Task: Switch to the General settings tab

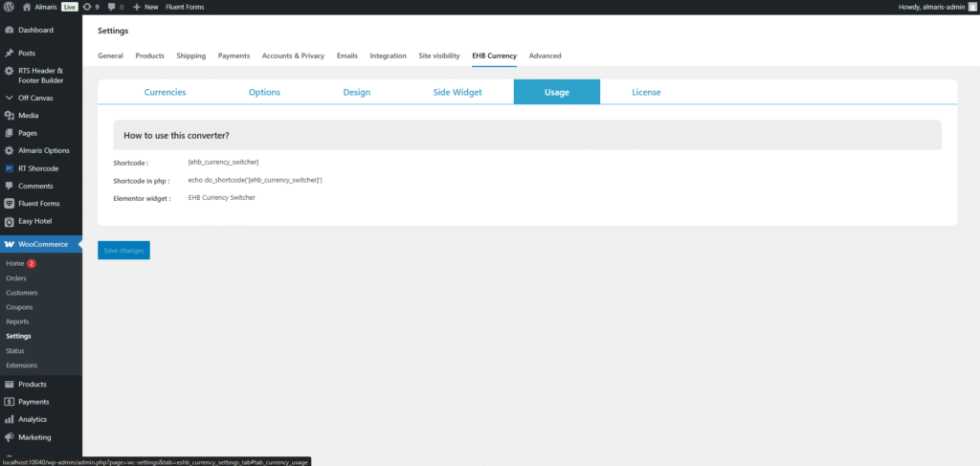Action: [110, 55]
